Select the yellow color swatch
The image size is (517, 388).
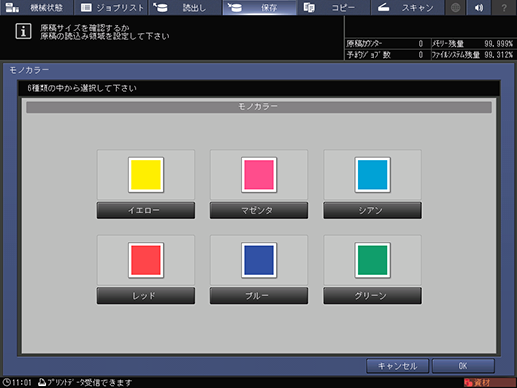(x=146, y=175)
